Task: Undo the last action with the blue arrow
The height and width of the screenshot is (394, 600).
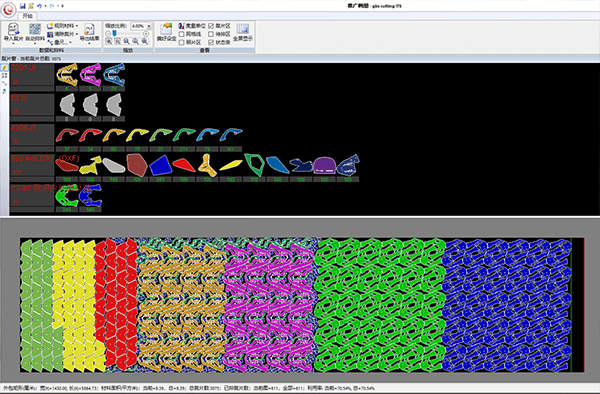Action: click(x=39, y=6)
